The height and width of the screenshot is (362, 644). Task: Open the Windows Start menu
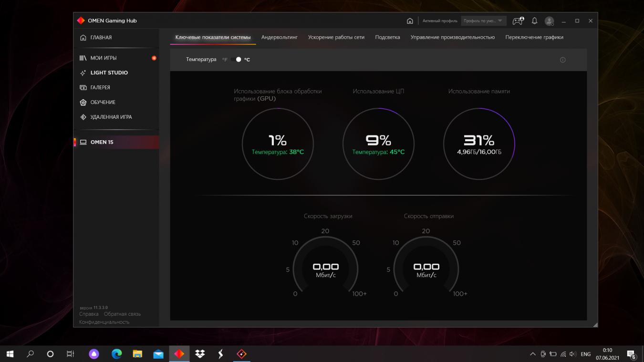[x=10, y=354]
